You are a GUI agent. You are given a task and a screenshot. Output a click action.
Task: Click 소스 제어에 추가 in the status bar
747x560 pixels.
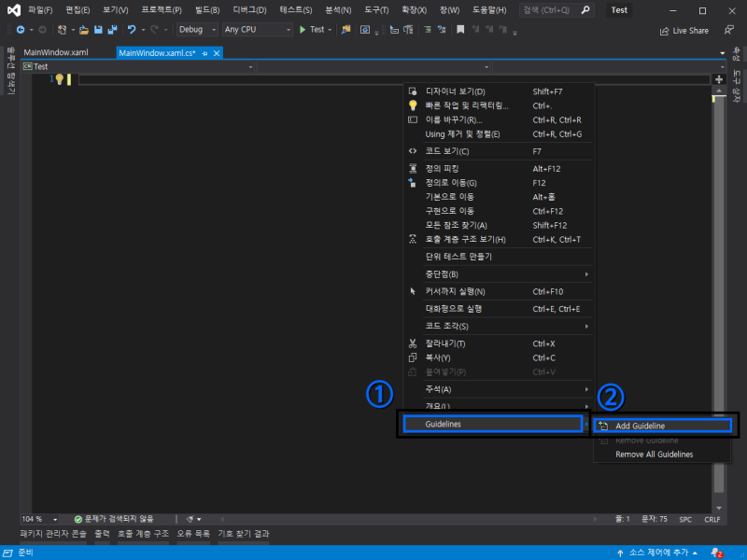pos(657,553)
